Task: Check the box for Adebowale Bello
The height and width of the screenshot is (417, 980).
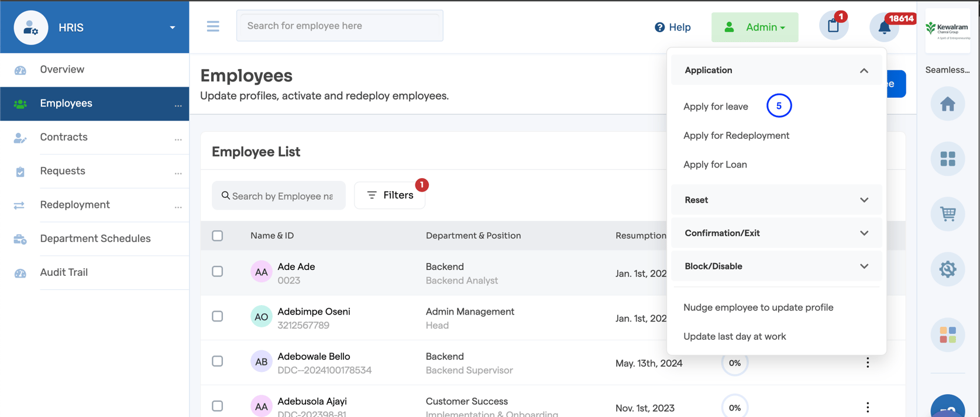Action: pyautogui.click(x=217, y=361)
